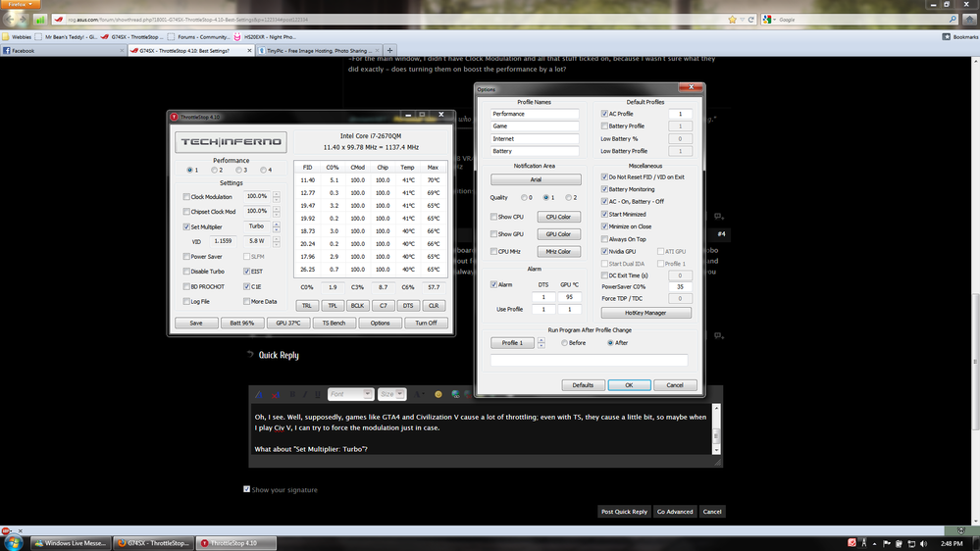Open the Font dropdown in Quick Reply

click(350, 394)
